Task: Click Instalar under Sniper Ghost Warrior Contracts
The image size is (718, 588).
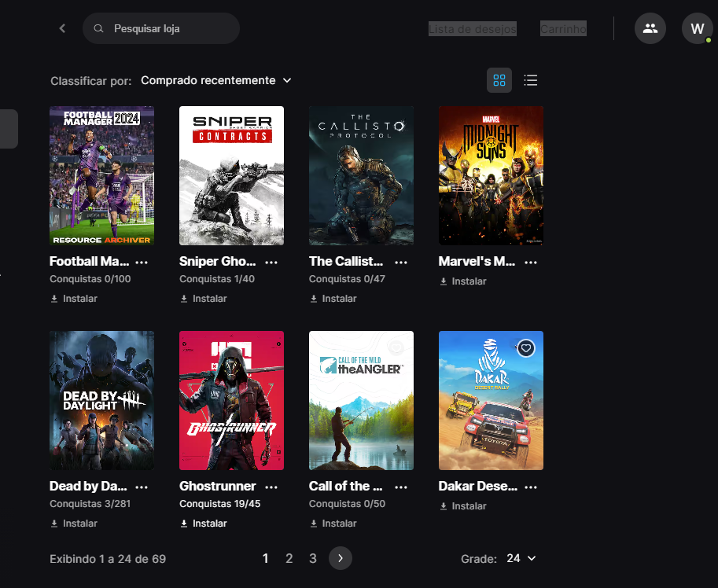Action: (x=204, y=299)
